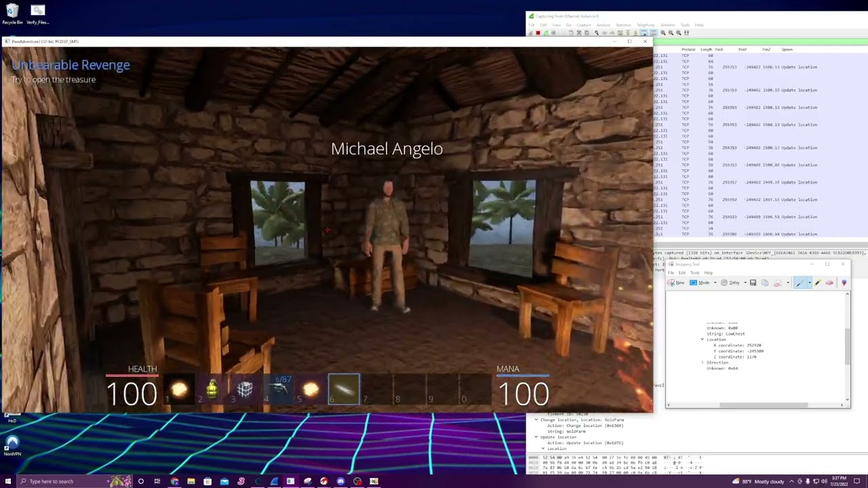This screenshot has width=868, height=488.
Task: Click the Snipping Tool Mode button
Action: (x=700, y=283)
